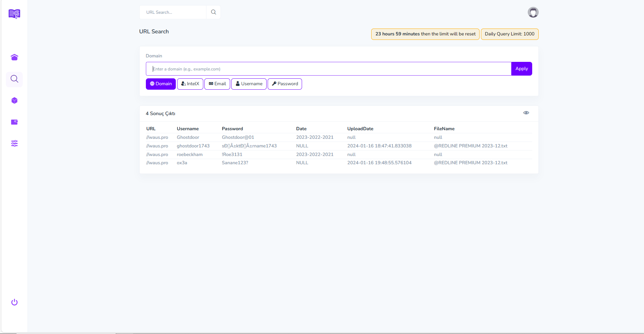Image resolution: width=644 pixels, height=334 pixels.
Task: Open the wallet sidebar icon
Action: pyautogui.click(x=14, y=122)
